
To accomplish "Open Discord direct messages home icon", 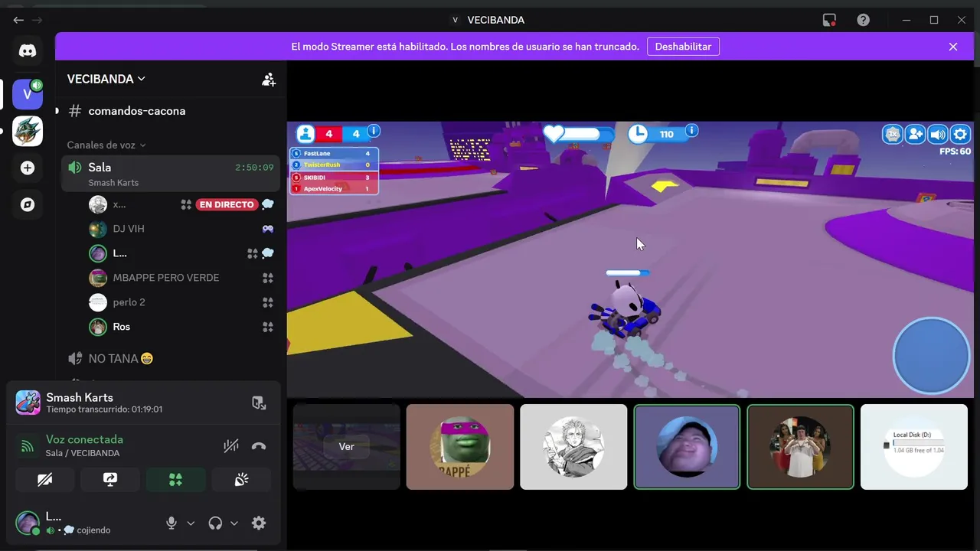I will (x=28, y=51).
